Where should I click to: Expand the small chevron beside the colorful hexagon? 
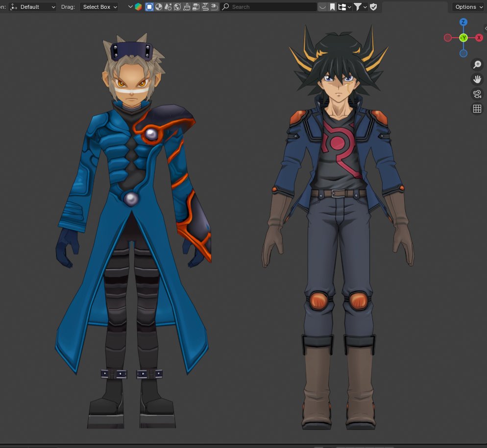130,7
